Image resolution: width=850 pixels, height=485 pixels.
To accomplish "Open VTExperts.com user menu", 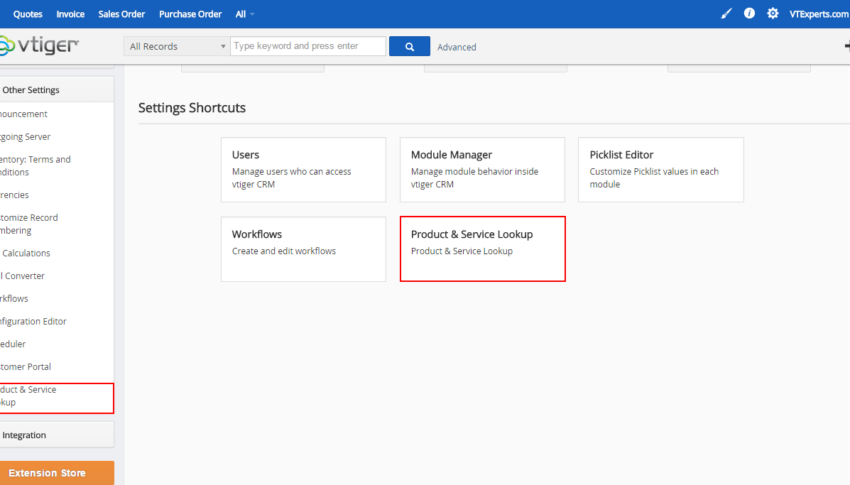I will pos(819,14).
